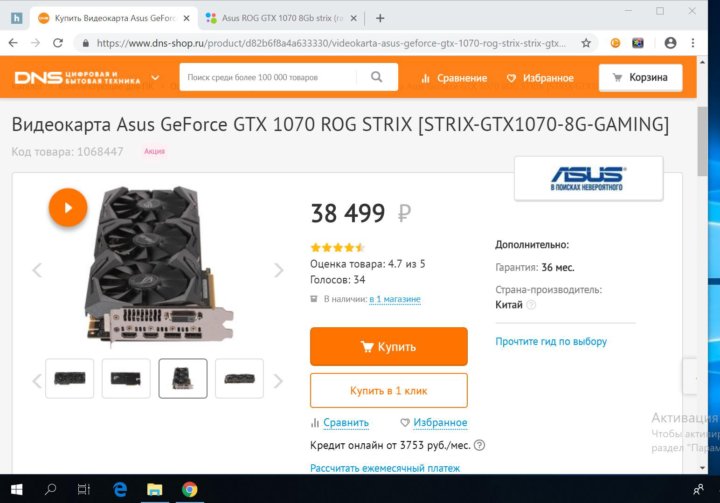This screenshot has width=720, height=503.
Task: Expand DNS catalog chevron next to the logo
Action: pyautogui.click(x=155, y=78)
